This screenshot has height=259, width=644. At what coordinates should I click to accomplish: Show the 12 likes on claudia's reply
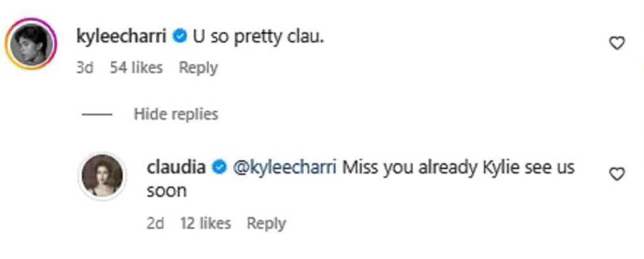[205, 223]
